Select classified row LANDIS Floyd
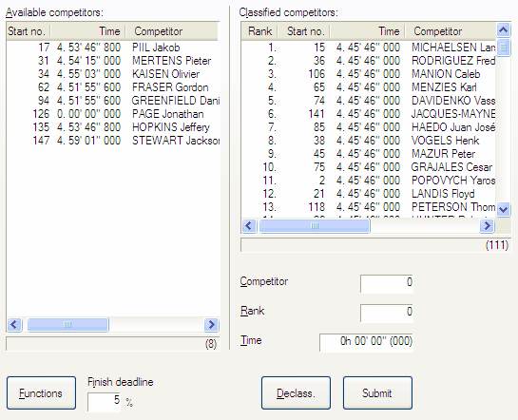This screenshot has height=420, width=518. click(x=369, y=194)
